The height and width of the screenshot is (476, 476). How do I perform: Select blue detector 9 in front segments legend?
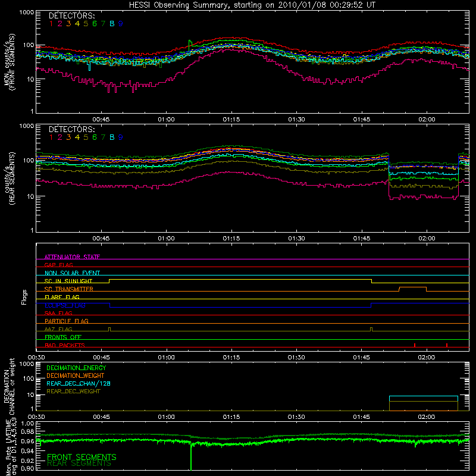(x=121, y=24)
